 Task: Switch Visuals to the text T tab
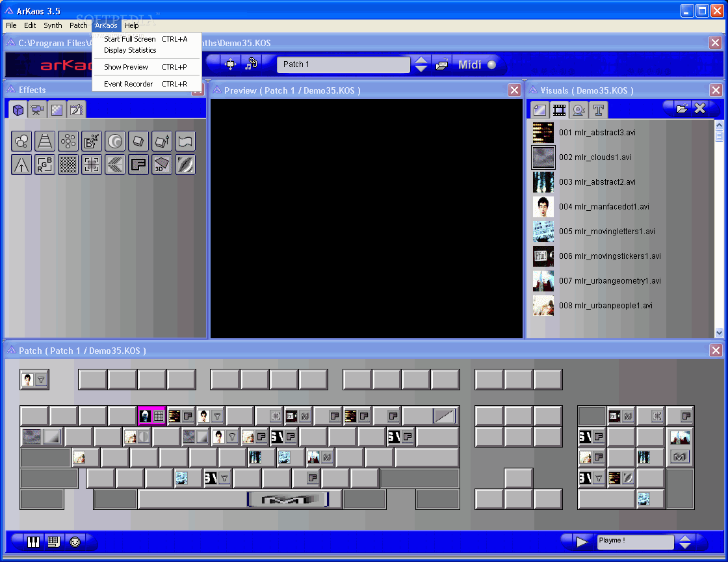tap(599, 110)
